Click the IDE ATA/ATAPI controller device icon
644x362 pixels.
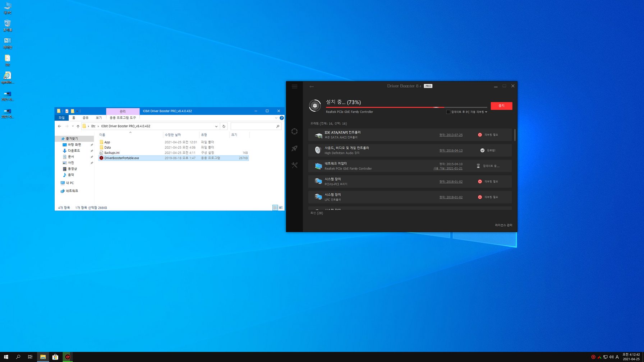coord(318,135)
